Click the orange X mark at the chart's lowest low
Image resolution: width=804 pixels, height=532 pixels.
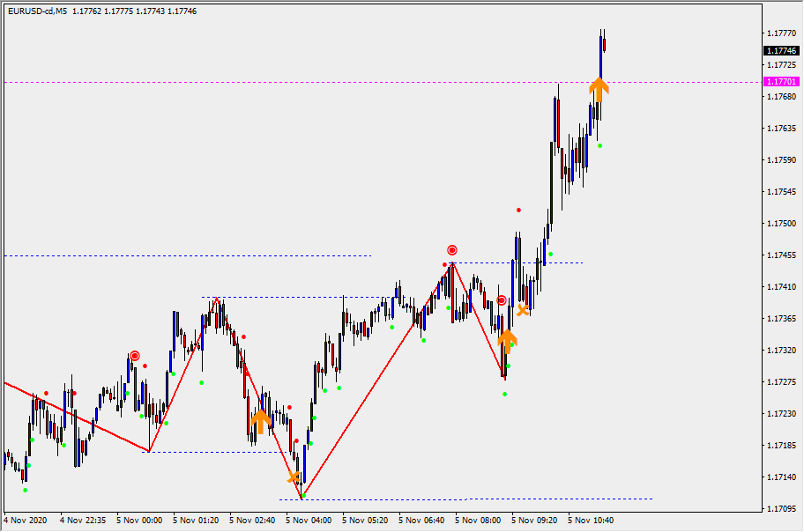point(294,477)
